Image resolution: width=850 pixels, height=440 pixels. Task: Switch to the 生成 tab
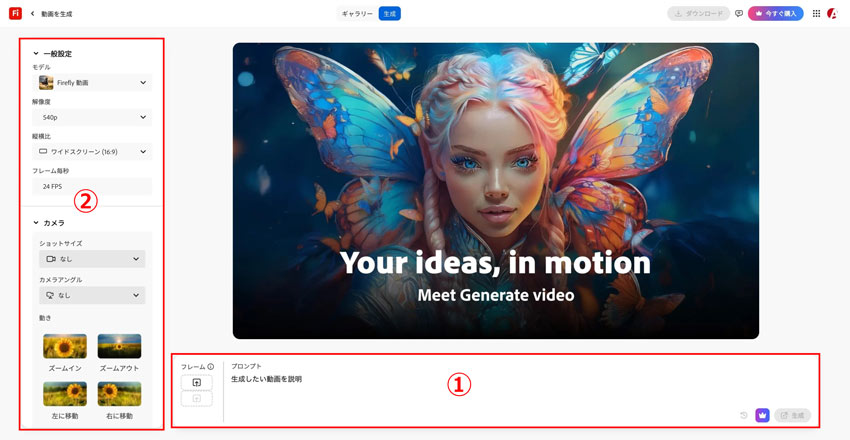click(389, 14)
